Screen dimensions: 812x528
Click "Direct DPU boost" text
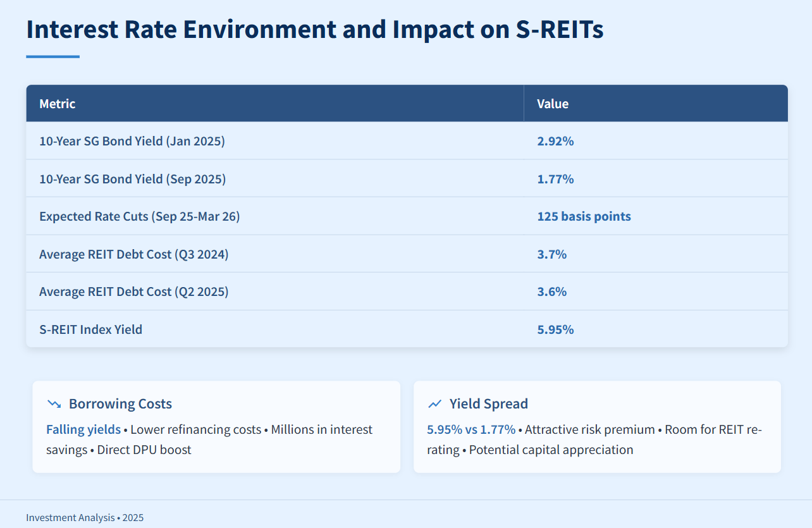(x=144, y=450)
